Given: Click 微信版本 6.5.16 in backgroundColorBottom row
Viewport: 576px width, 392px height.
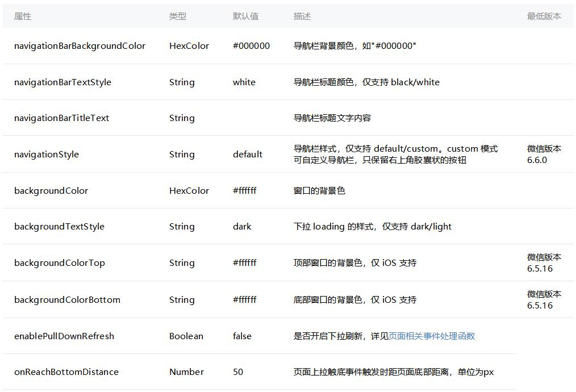Looking at the screenshot, I should click(544, 299).
